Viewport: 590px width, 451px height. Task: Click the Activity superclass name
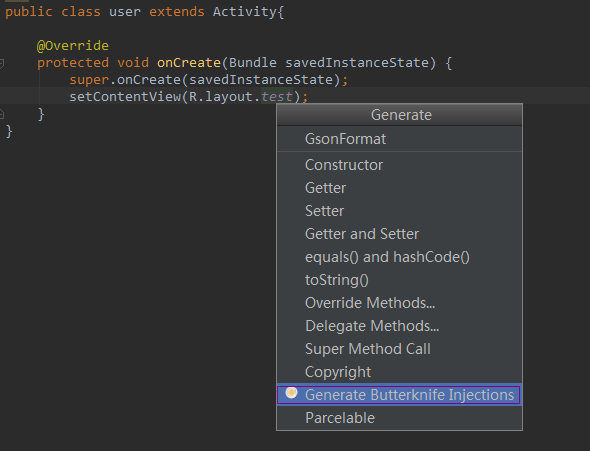(x=245, y=12)
